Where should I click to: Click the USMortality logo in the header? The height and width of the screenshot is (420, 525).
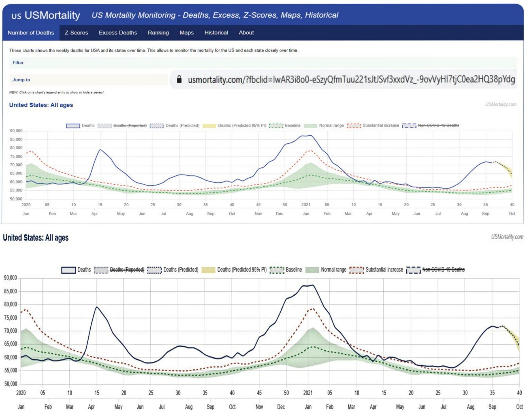pos(46,15)
